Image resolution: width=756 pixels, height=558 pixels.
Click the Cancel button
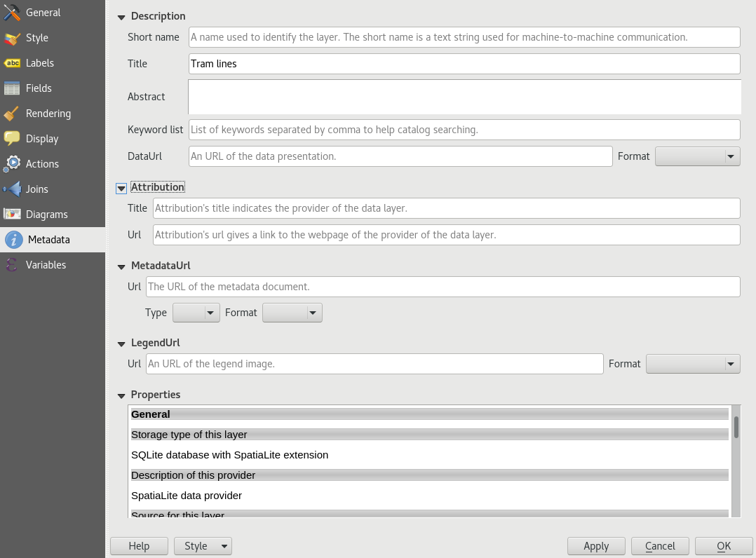(x=660, y=546)
